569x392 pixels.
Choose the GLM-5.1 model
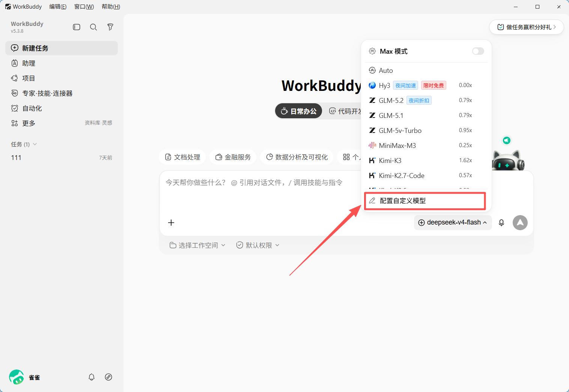[x=426, y=115]
